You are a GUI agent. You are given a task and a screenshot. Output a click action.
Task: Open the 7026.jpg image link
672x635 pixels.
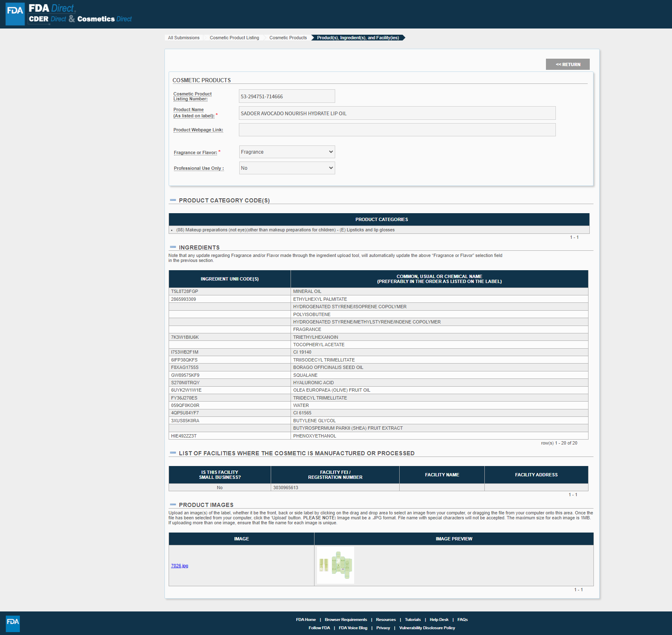pos(179,566)
